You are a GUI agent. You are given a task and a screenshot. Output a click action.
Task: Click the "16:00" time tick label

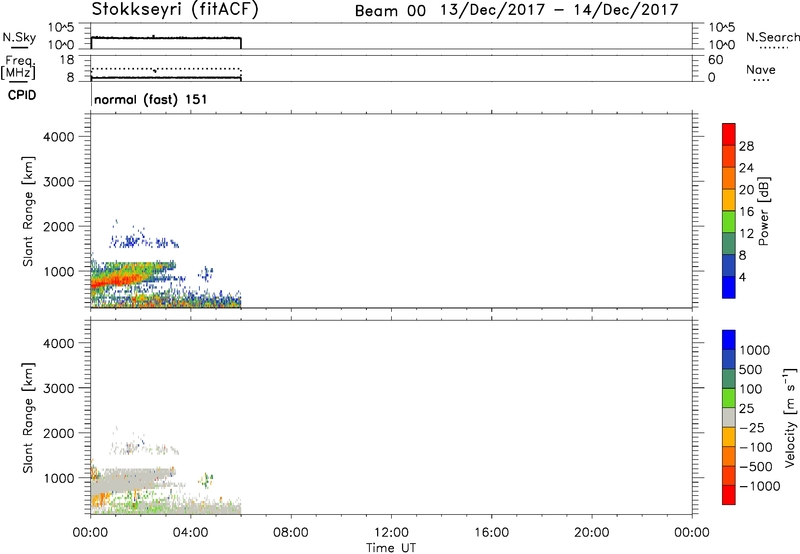491,533
